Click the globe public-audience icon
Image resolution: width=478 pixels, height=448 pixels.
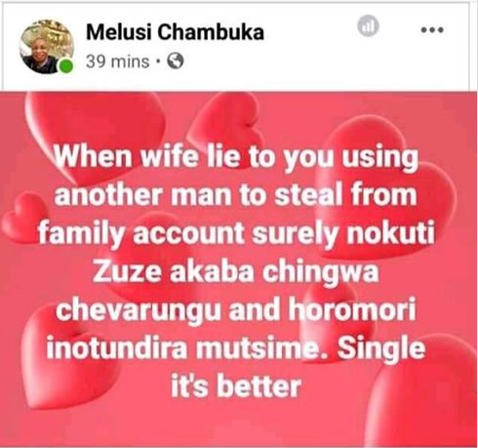coord(176,61)
